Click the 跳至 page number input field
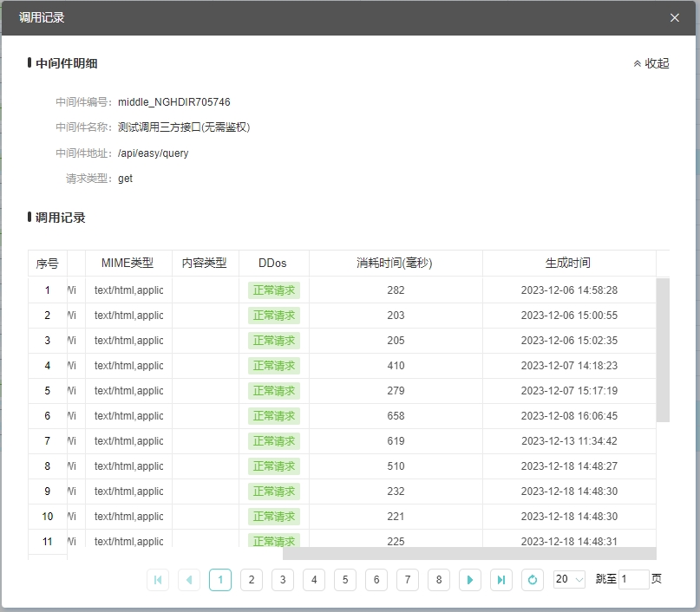Screen dimensions: 700x612 pos(634,579)
